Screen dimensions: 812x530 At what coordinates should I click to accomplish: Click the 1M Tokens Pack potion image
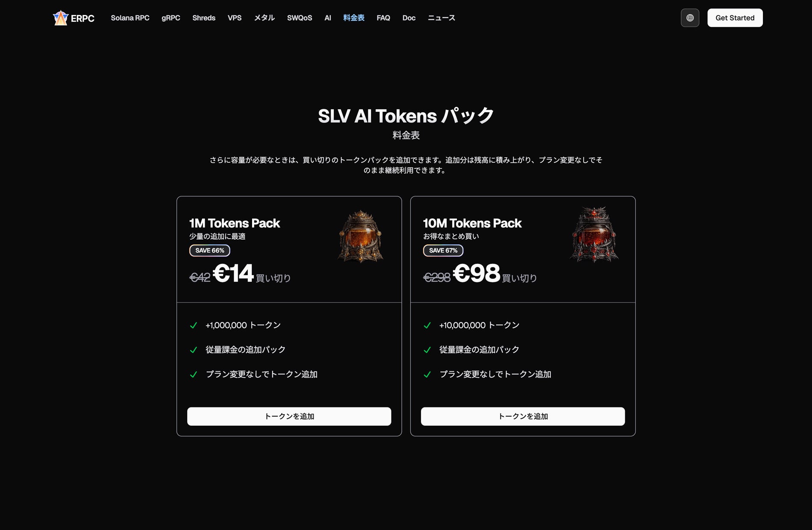click(361, 236)
